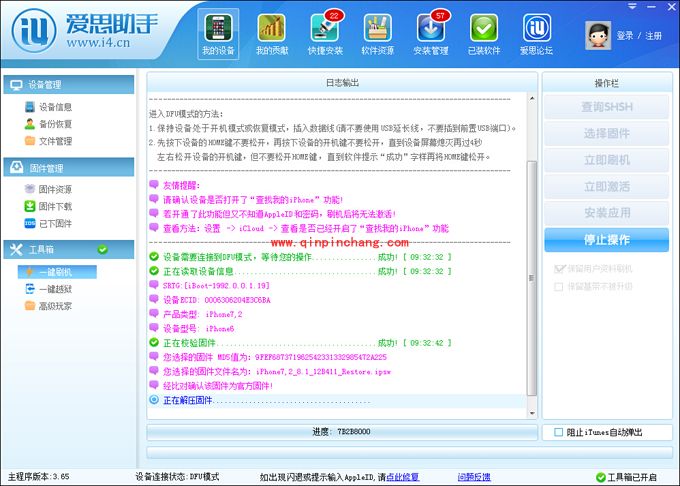Open the titlebar dropdown menu arrow

[x=632, y=7]
